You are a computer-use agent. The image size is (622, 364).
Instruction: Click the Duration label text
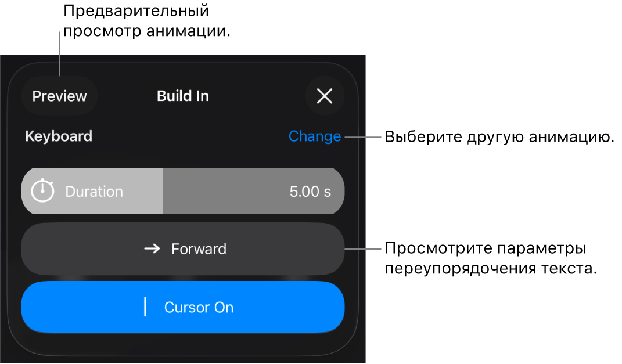click(x=94, y=192)
